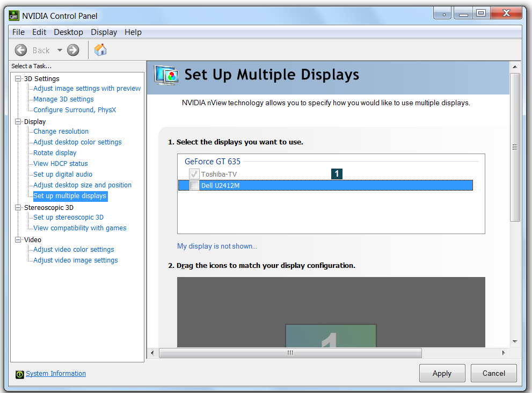Screen dimensions: 532x393
Task: Open Manage 3D settings
Action: click(x=63, y=99)
